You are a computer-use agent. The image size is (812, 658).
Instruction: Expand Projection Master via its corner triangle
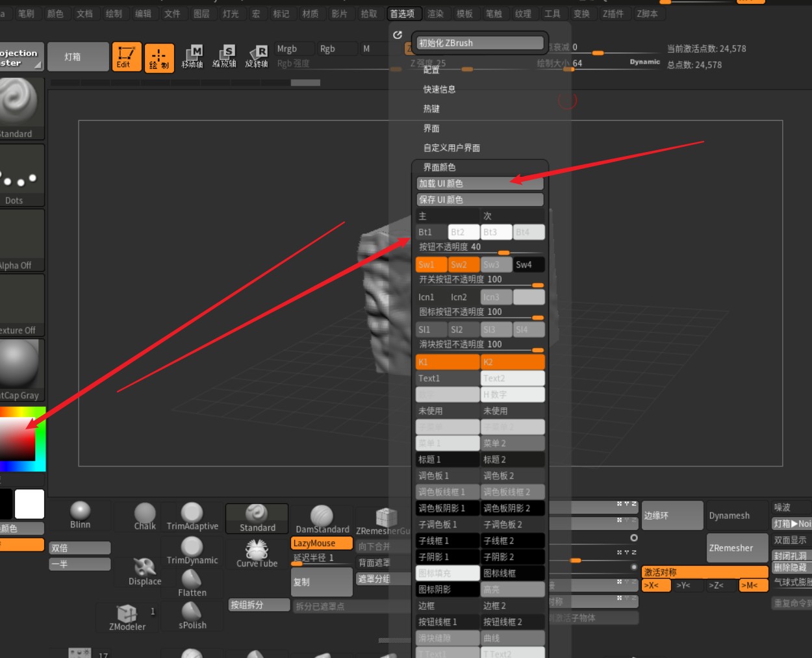40,64
